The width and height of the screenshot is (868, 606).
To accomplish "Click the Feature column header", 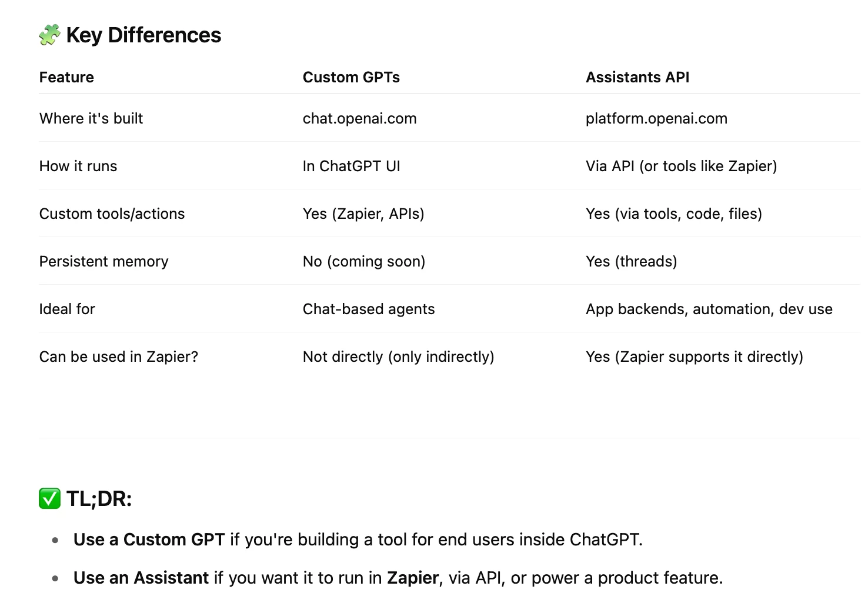I will [66, 77].
